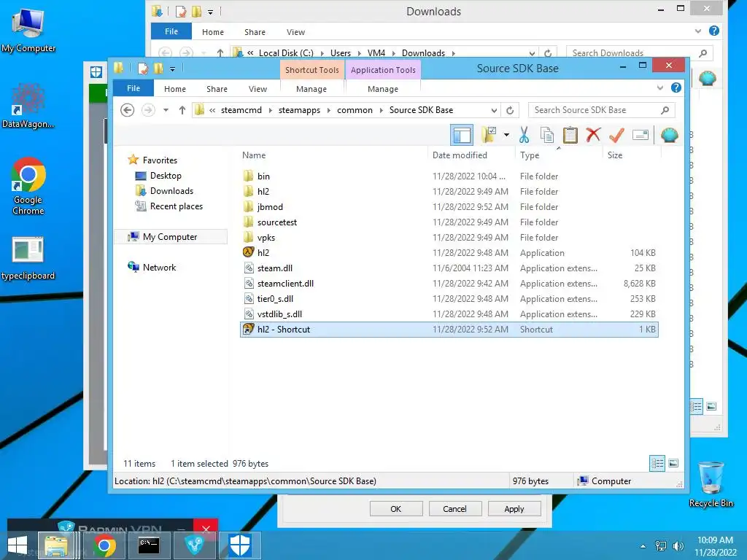Click the OK button in dialog

coord(396,508)
